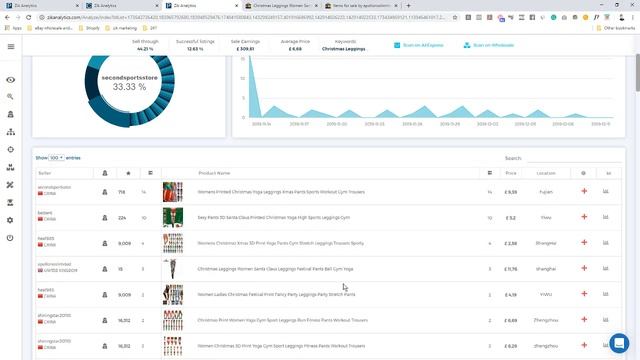Click the red plus for Womens Christmas Xmas 3D Print row
Viewport: 640px width, 360px height.
[x=584, y=242]
